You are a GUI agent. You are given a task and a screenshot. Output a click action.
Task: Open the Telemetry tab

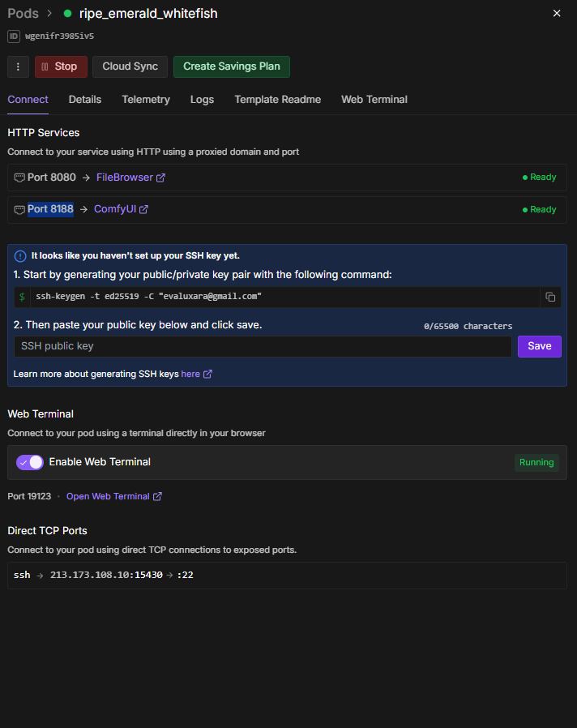coord(146,100)
